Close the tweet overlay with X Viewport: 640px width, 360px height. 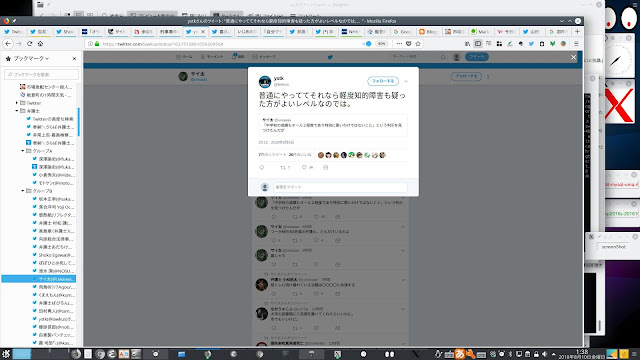pos(573,57)
